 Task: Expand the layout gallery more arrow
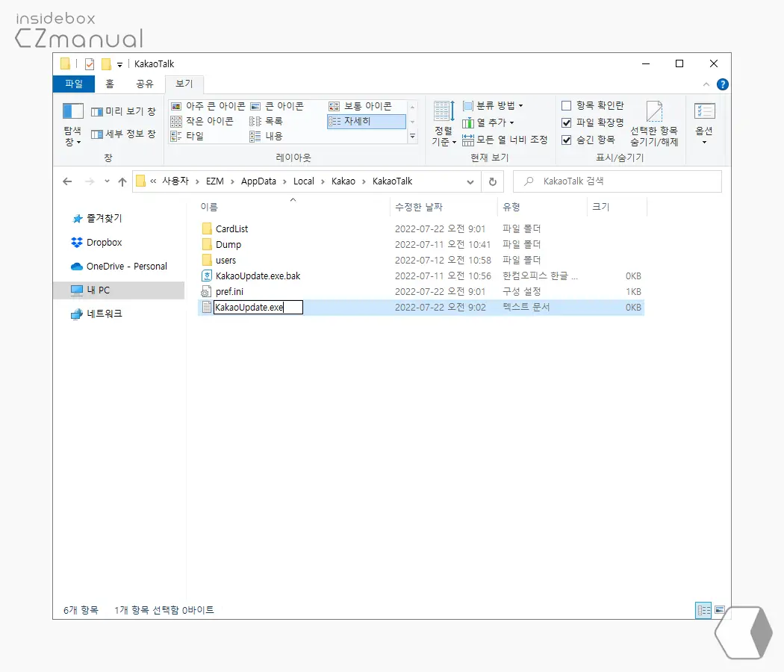412,136
